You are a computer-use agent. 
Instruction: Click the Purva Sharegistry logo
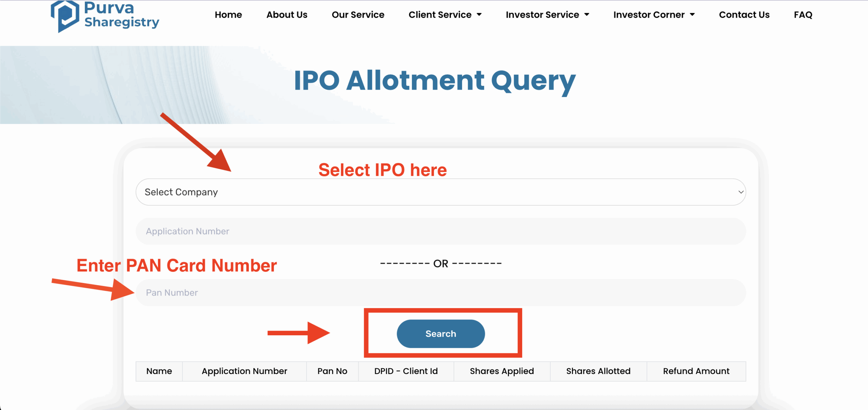point(105,16)
